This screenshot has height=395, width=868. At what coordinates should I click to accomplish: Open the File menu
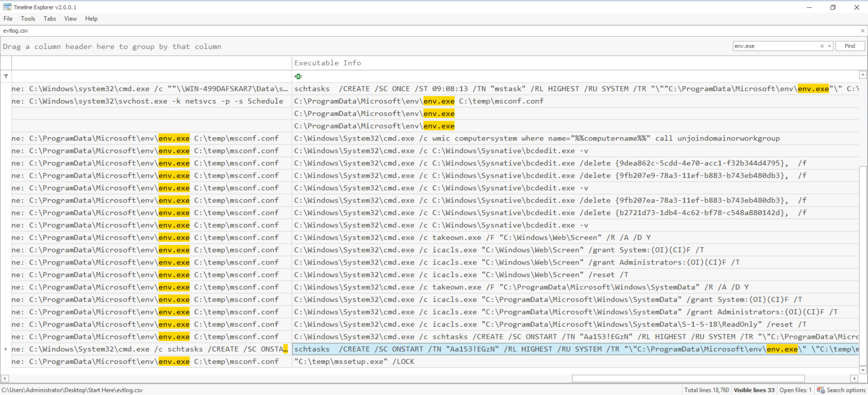[x=8, y=19]
